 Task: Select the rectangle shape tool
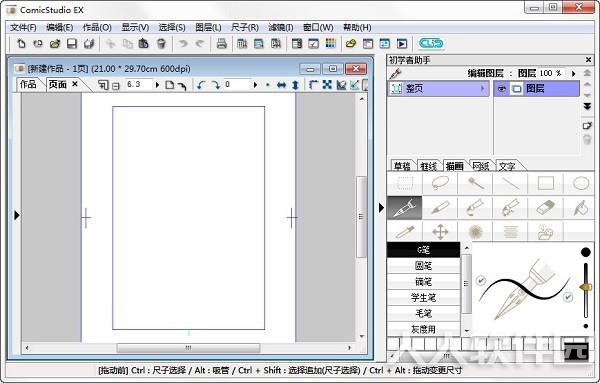(x=546, y=183)
